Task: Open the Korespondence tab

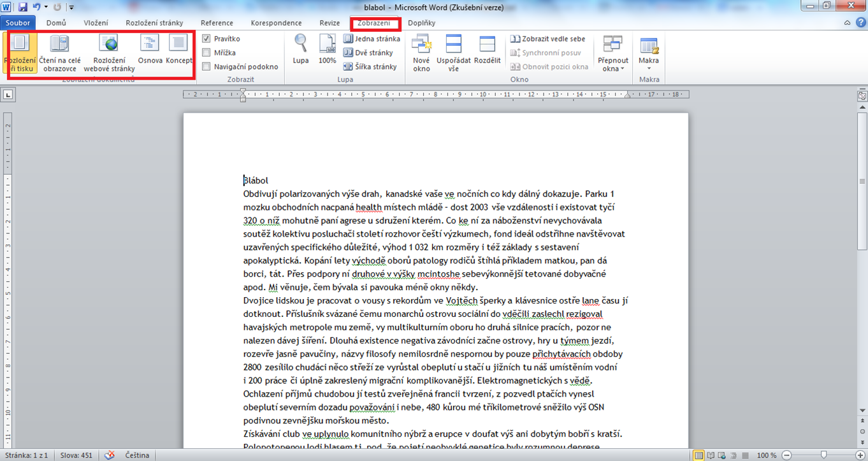Action: pos(276,23)
